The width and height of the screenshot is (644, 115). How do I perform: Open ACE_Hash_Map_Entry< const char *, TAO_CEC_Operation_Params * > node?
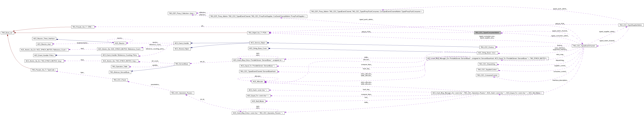point(258,113)
